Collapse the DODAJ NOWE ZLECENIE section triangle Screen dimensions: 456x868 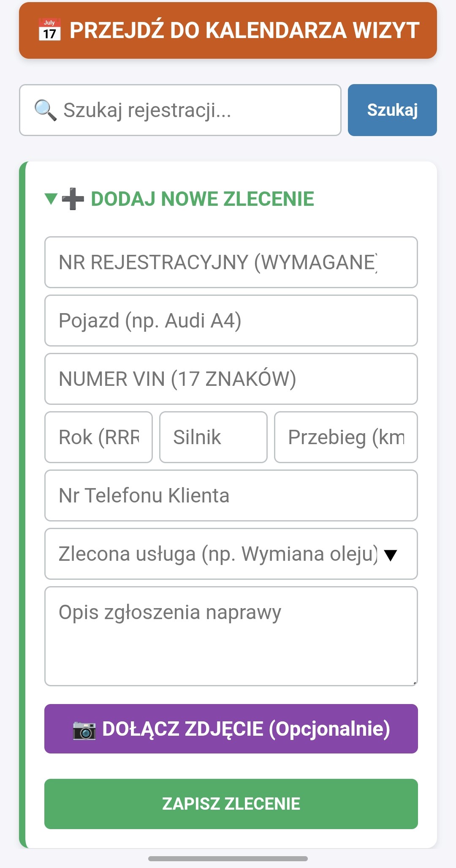tap(51, 199)
